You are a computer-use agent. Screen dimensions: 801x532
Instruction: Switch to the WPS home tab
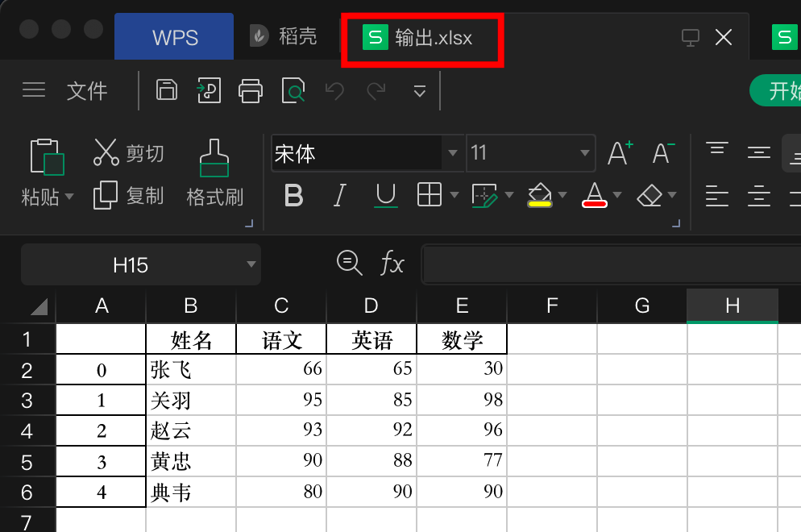pyautogui.click(x=174, y=37)
